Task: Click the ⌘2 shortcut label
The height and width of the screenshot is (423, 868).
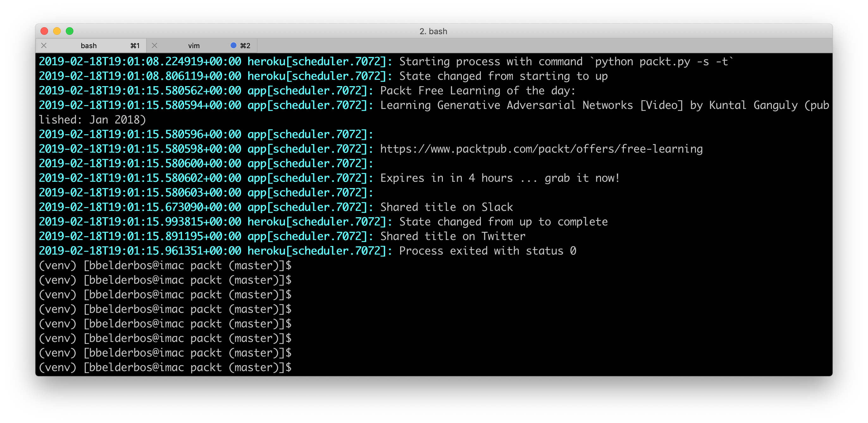Action: tap(245, 46)
